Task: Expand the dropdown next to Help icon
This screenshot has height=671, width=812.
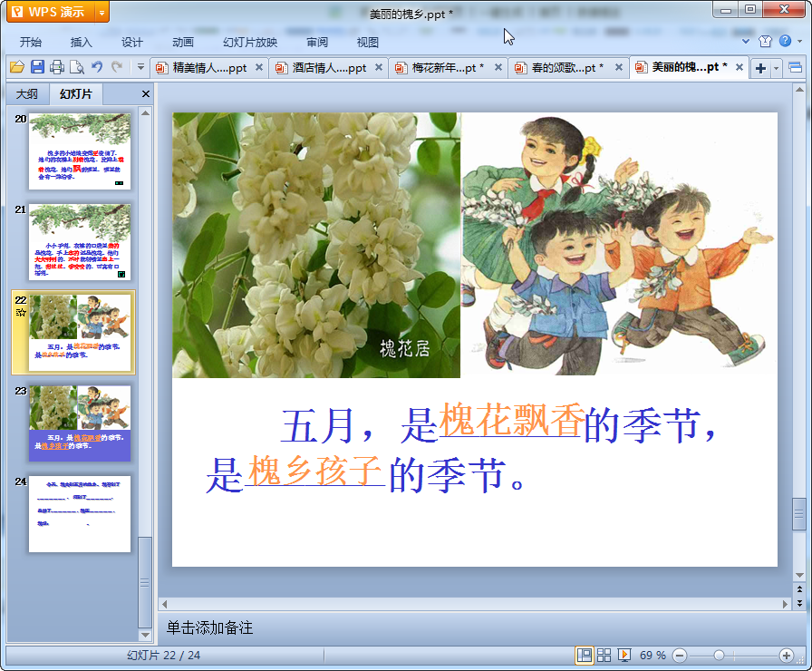Action: pos(800,41)
